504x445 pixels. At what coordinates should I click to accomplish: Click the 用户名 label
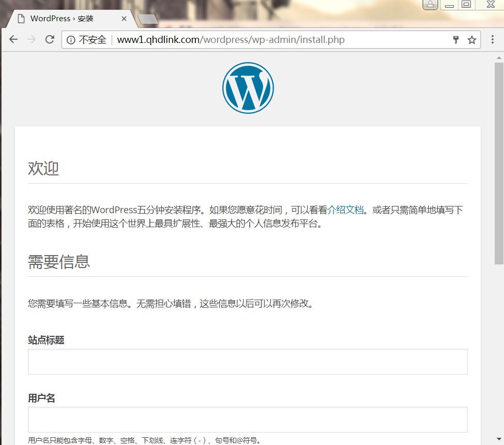click(x=41, y=398)
